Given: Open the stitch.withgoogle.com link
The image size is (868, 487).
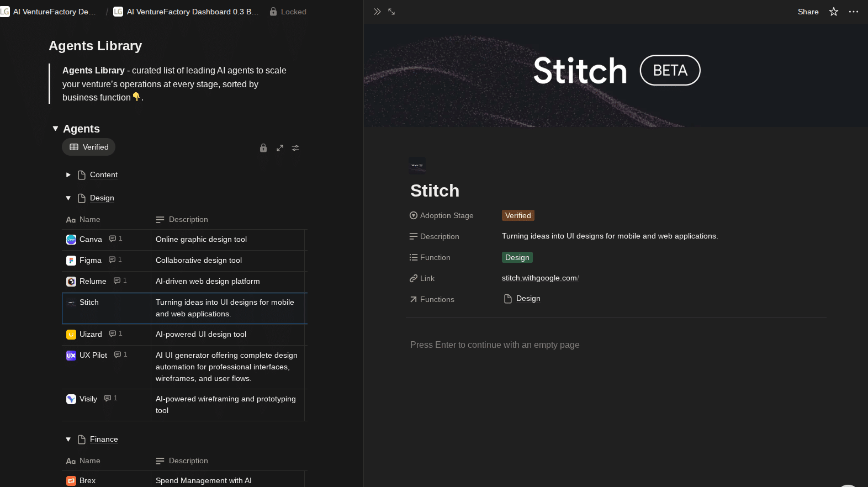Looking at the screenshot, I should point(540,278).
